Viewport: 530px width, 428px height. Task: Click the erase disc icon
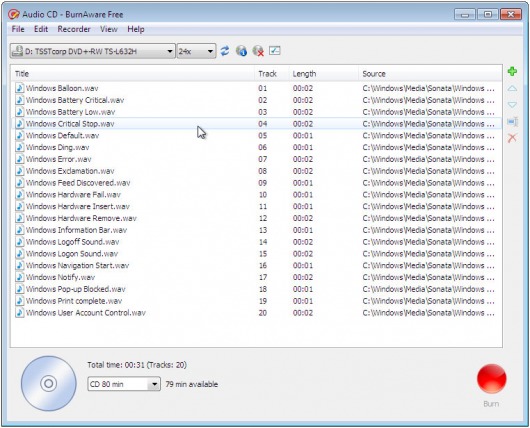coord(258,51)
